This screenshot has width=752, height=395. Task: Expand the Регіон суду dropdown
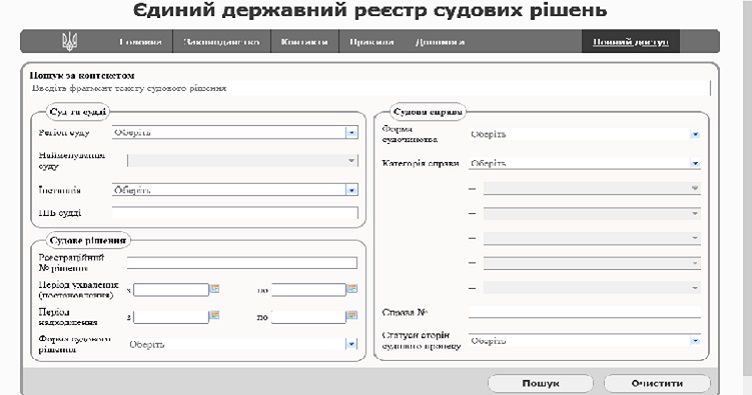[x=352, y=133]
